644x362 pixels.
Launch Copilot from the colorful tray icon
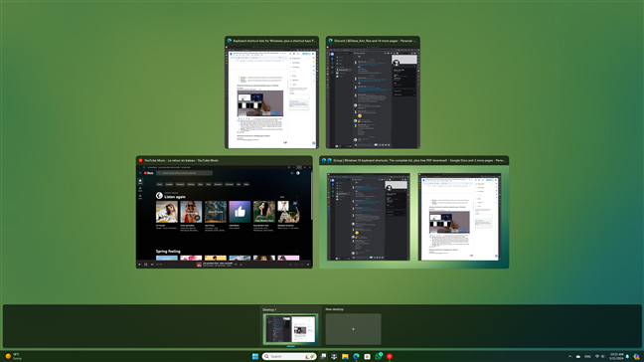pos(637,356)
